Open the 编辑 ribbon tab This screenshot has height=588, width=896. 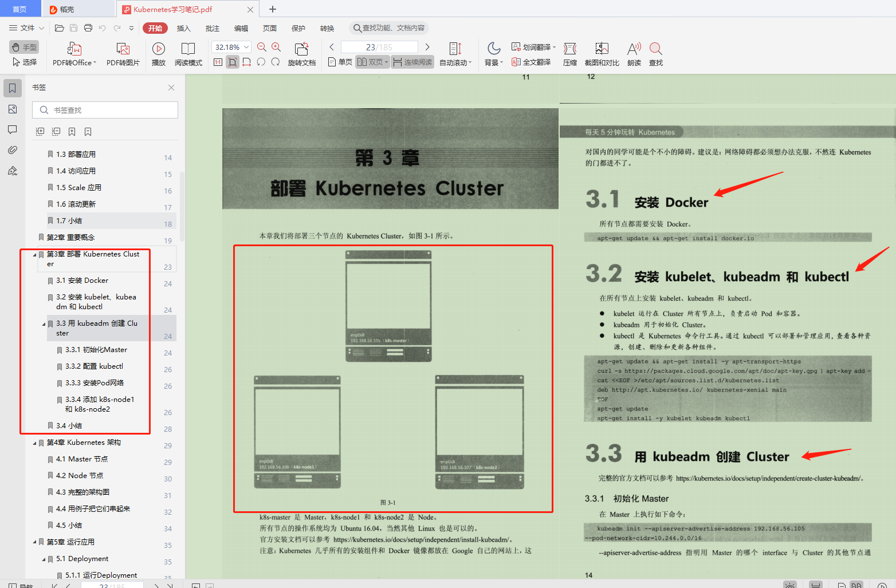241,28
